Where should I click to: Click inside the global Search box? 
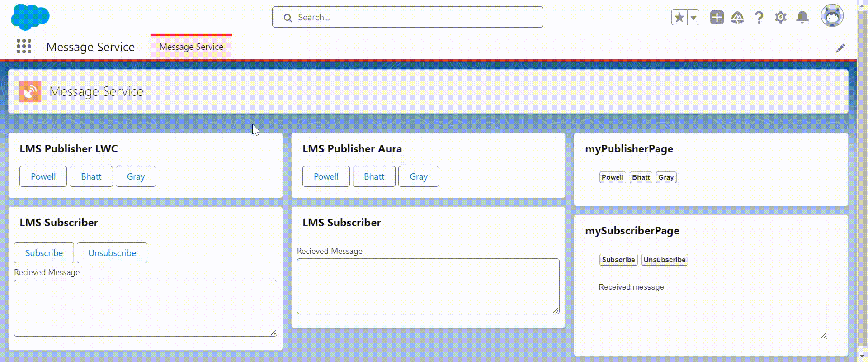[407, 17]
